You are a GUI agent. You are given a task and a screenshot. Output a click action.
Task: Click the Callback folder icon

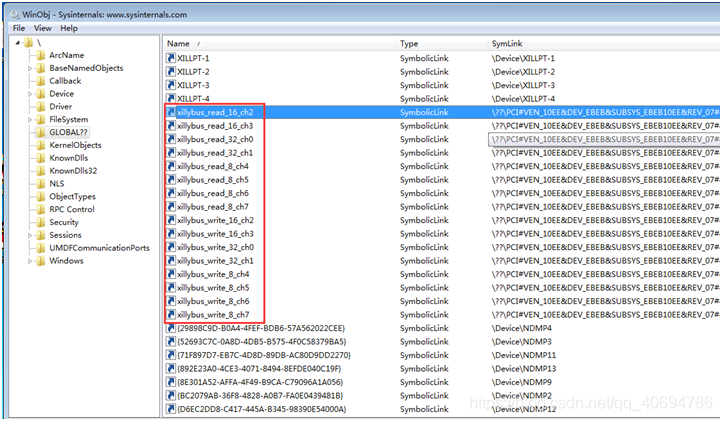41,81
